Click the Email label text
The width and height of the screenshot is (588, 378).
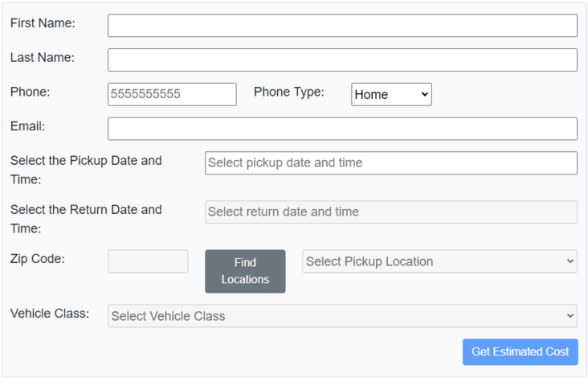[x=28, y=126]
